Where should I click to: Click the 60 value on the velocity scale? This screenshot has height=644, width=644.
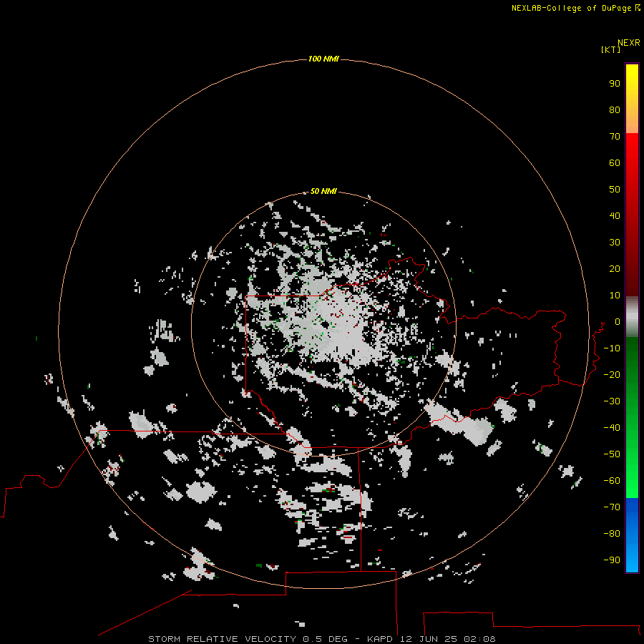pos(615,163)
